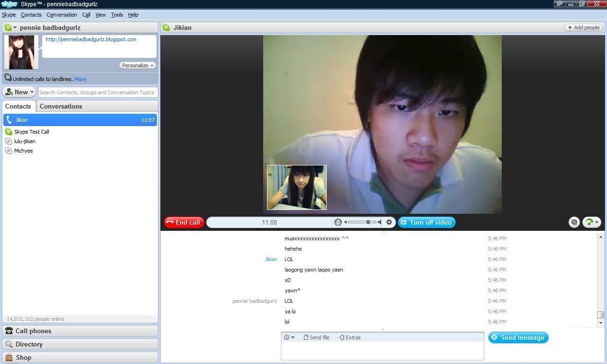The height and width of the screenshot is (364, 607).
Task: Click the Shop bag icon
Action: tap(9, 357)
